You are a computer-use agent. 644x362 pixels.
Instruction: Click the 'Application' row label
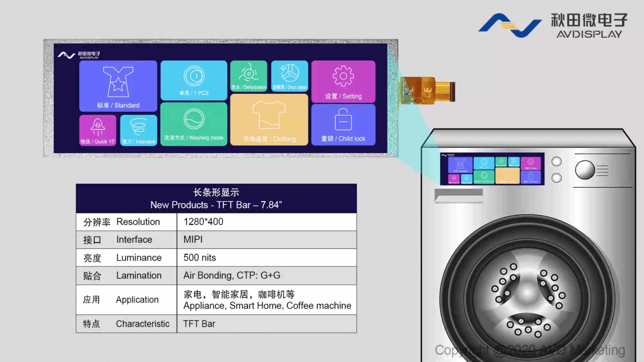tap(137, 299)
